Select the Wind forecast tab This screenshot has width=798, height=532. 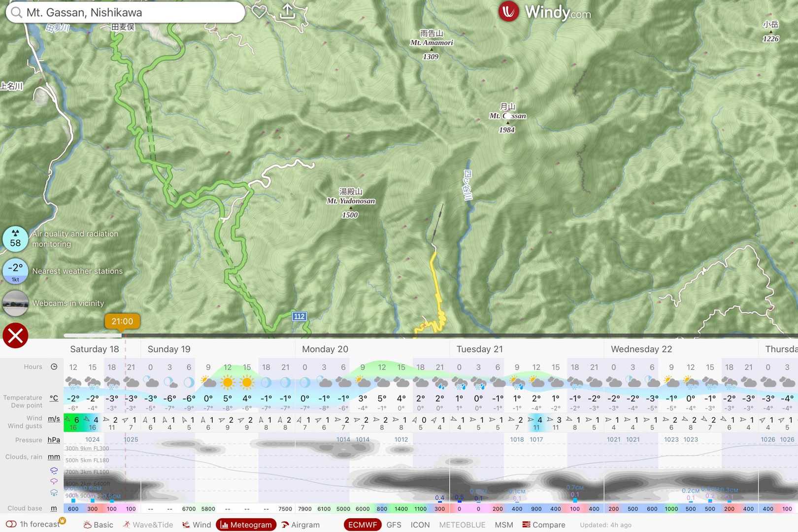tap(197, 525)
